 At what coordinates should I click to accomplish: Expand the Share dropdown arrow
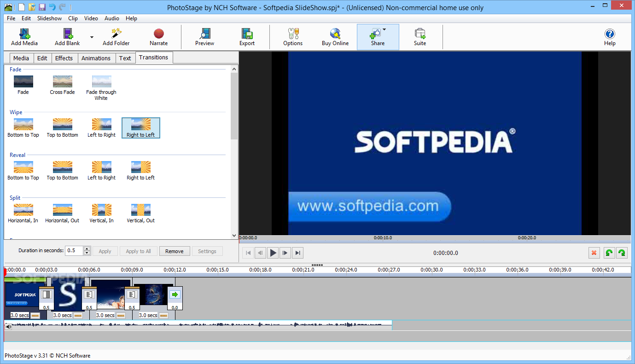[384, 29]
